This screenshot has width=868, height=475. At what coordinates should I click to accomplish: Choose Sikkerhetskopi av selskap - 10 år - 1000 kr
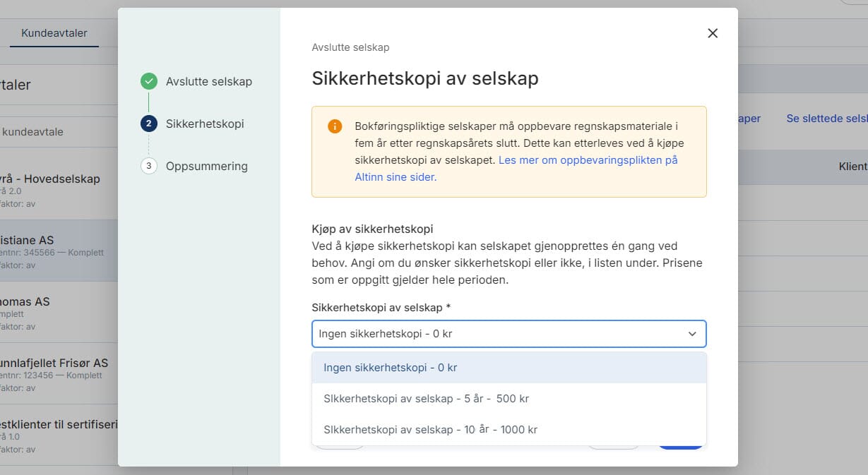pos(509,429)
